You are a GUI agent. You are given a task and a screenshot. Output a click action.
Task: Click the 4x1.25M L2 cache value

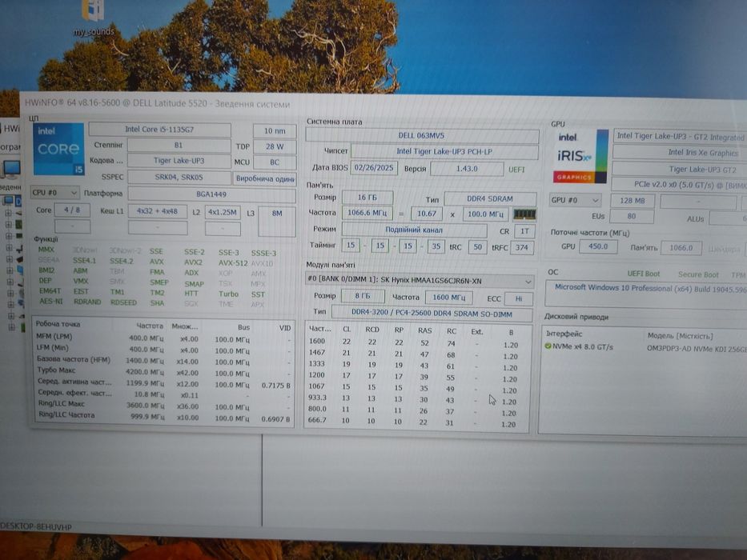coord(223,212)
